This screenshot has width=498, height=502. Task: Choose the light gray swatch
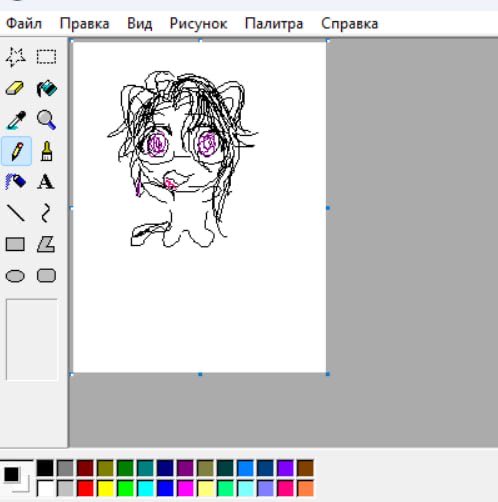[x=65, y=488]
